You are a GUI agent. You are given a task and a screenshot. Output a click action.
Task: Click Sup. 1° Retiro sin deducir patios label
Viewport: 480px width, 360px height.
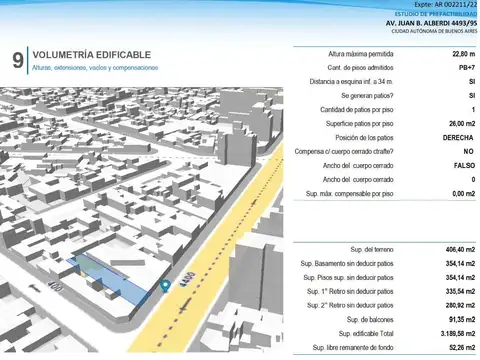coord(350,292)
